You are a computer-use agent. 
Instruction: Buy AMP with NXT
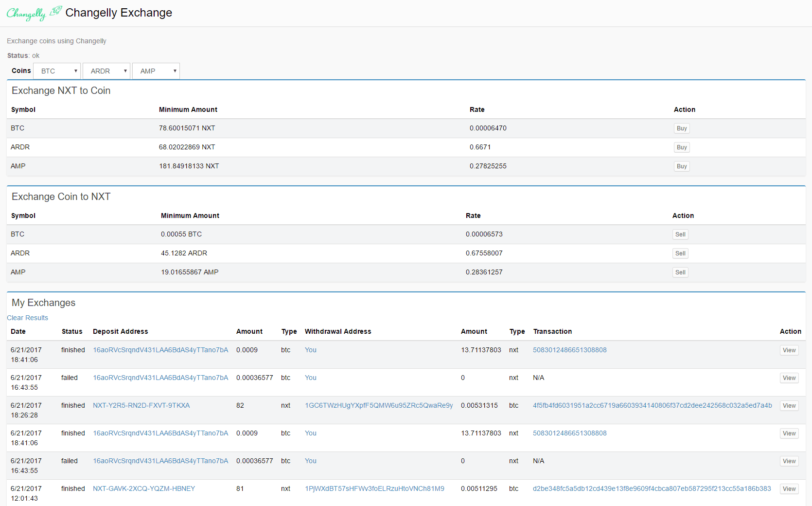[x=682, y=166]
